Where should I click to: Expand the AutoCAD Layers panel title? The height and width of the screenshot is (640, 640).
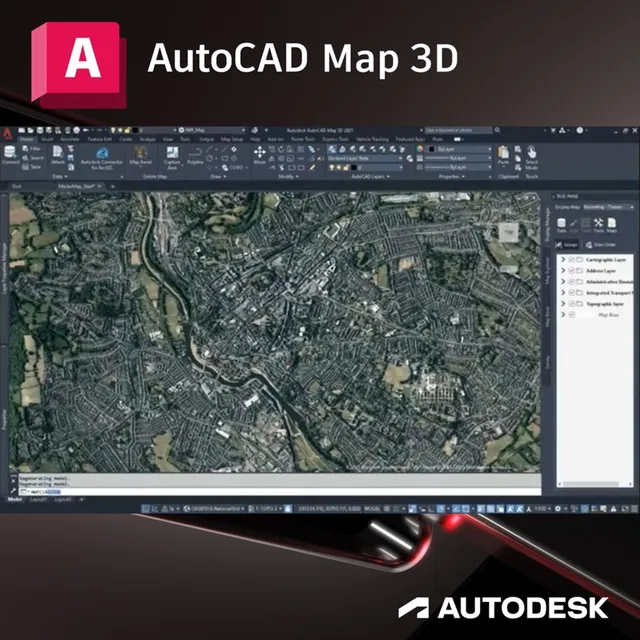point(370,177)
